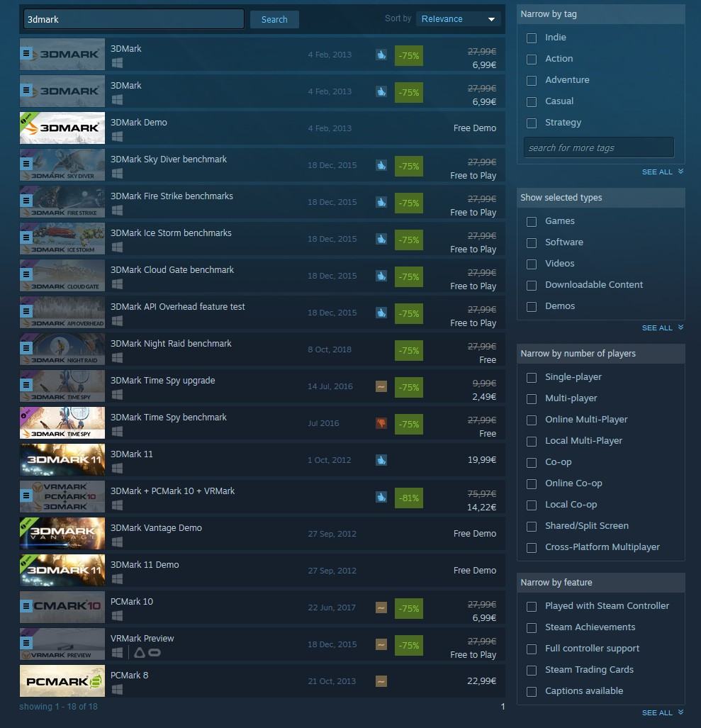Screen dimensions: 701x728
Task: Open the PCMark 8 thumbnail image
Action: click(62, 681)
